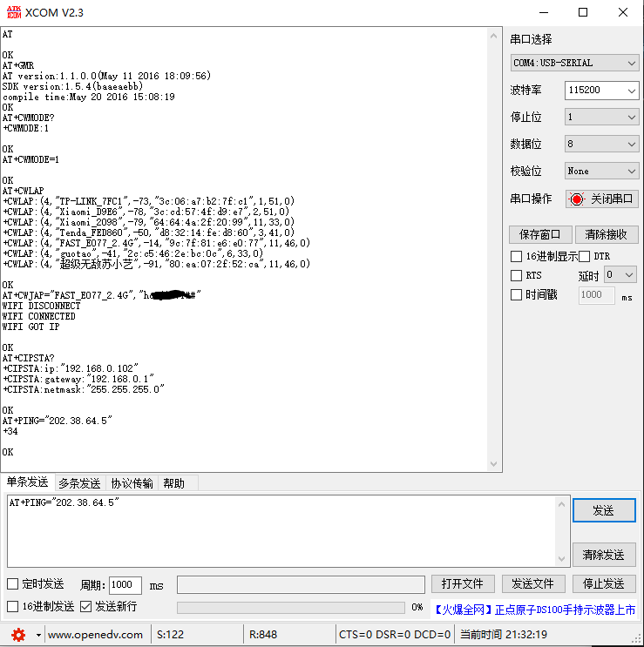Screen dimensions: 644x647
Task: Expand the 数据位 data bits dropdown
Action: click(601, 144)
